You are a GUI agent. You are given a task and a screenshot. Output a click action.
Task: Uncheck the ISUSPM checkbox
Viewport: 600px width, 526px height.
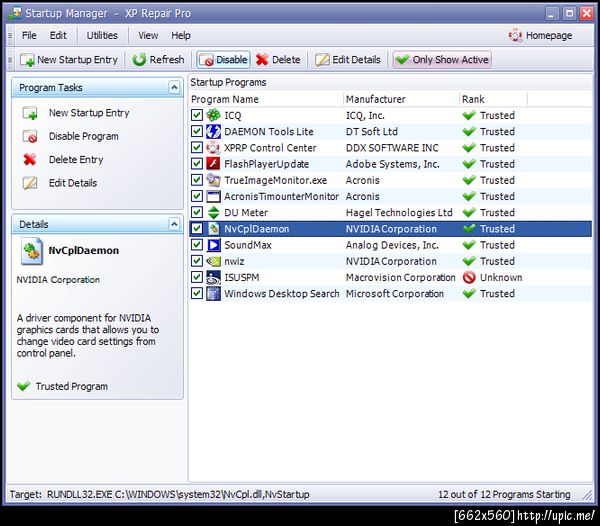click(197, 277)
